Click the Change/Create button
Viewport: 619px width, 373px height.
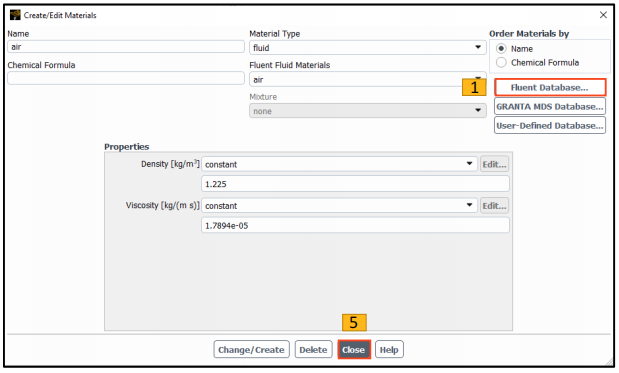(251, 349)
